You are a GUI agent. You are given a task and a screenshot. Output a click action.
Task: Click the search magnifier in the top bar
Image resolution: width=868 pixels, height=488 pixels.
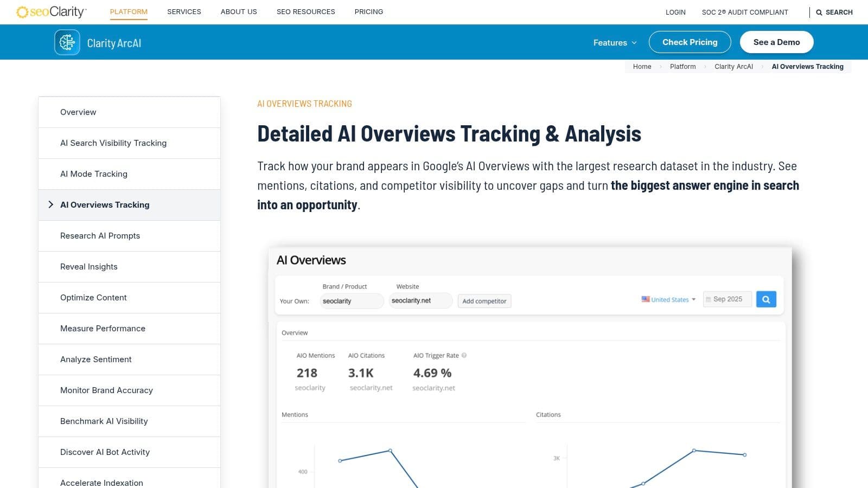[820, 12]
